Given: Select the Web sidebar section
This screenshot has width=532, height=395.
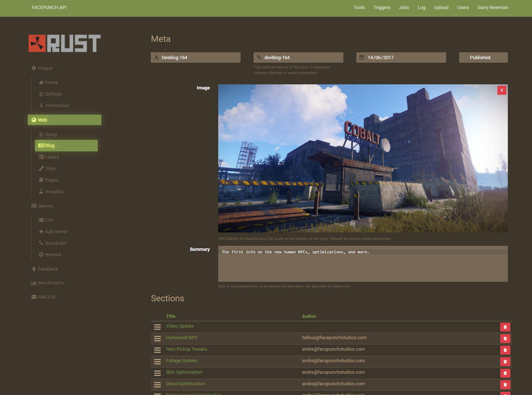Looking at the screenshot, I should coord(65,120).
